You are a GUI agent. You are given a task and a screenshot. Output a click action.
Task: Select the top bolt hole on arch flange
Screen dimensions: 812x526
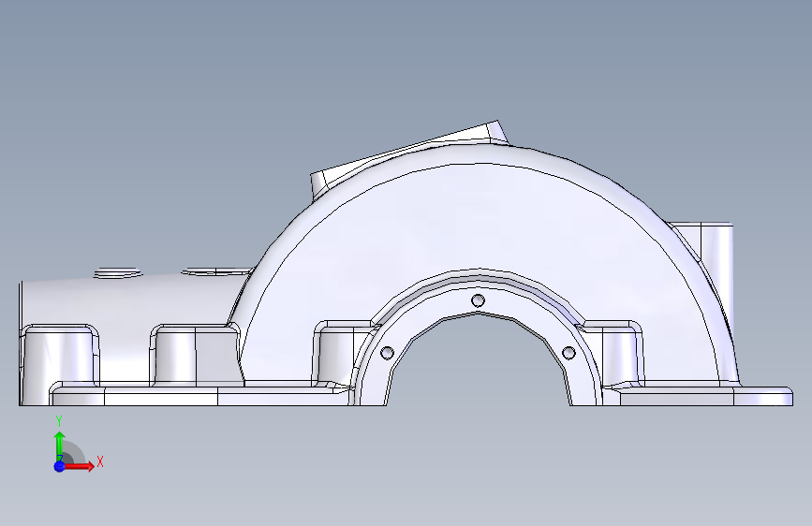pyautogui.click(x=478, y=300)
